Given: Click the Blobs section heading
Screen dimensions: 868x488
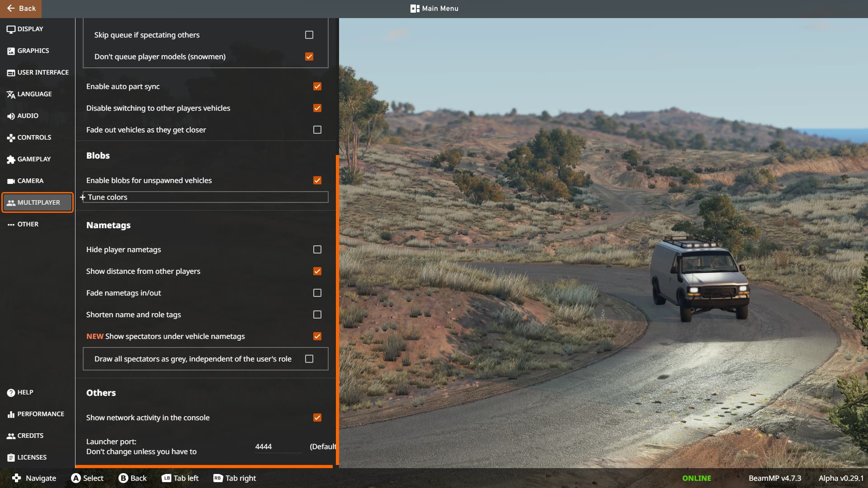Looking at the screenshot, I should pos(98,155).
